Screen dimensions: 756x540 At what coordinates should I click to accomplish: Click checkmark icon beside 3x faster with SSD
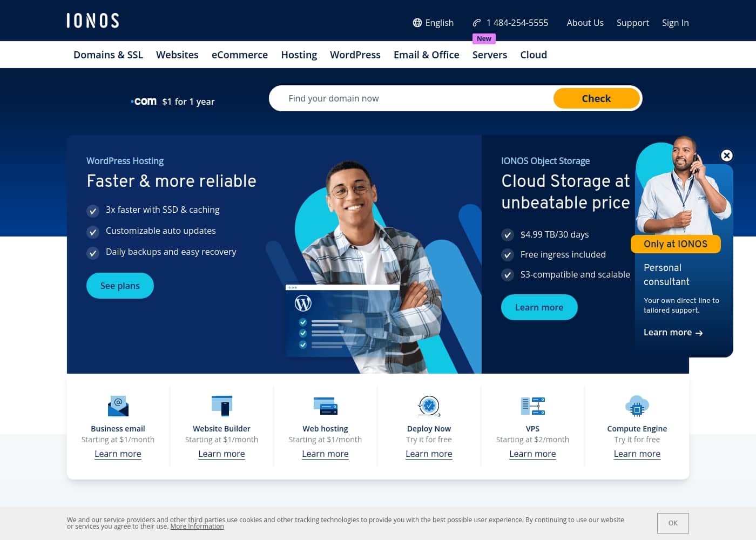(93, 211)
